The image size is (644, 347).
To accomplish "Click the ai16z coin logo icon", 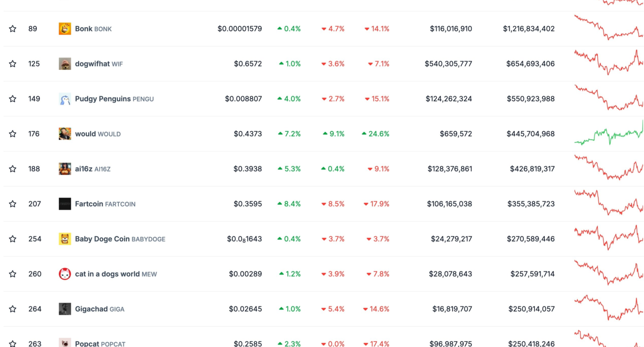I will (65, 169).
